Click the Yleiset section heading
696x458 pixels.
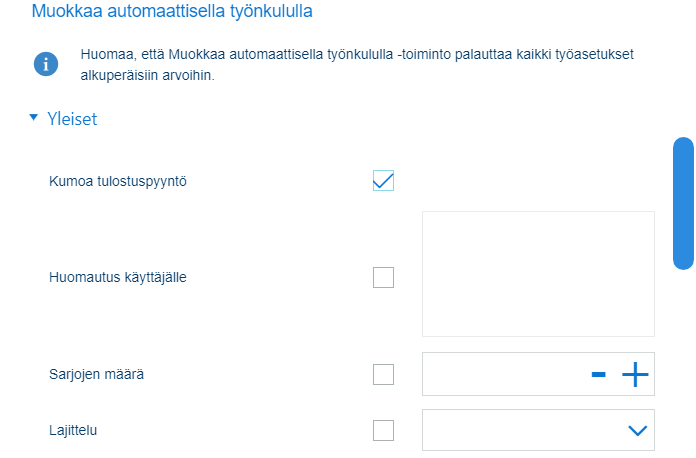(x=72, y=119)
